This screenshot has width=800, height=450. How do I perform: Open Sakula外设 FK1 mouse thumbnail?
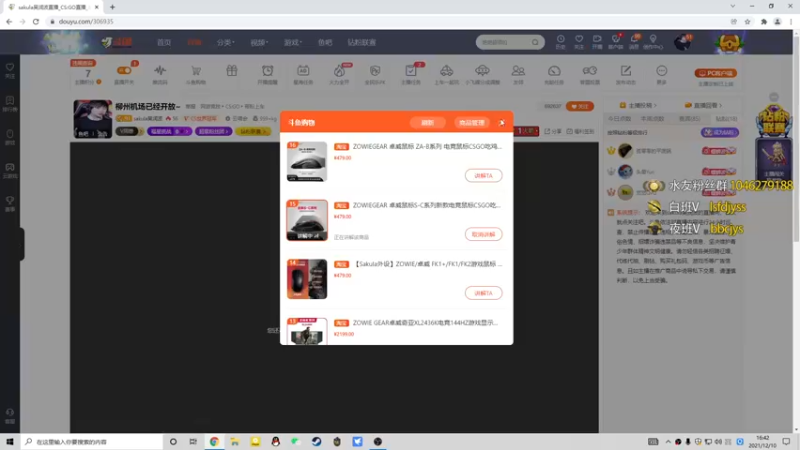click(307, 279)
